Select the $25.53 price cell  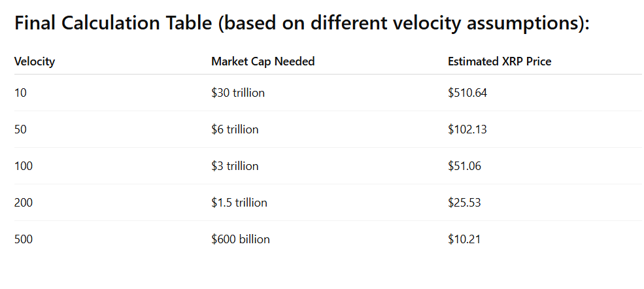tap(464, 203)
